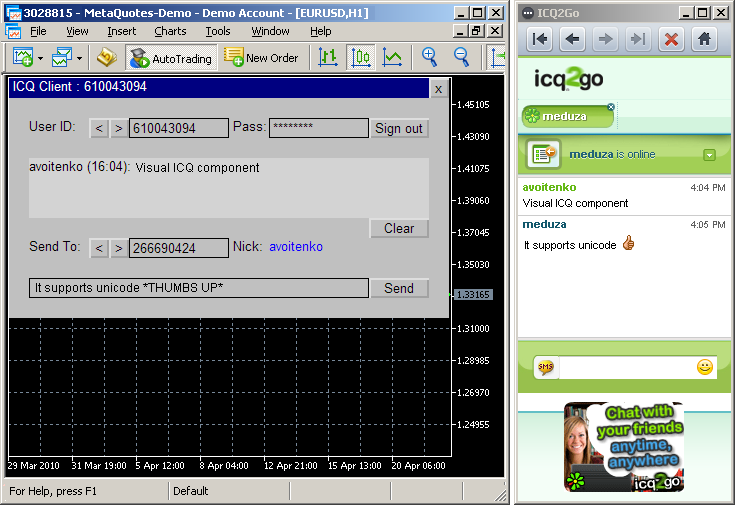Click the icq2go logo
This screenshot has width=735, height=505.
[569, 79]
